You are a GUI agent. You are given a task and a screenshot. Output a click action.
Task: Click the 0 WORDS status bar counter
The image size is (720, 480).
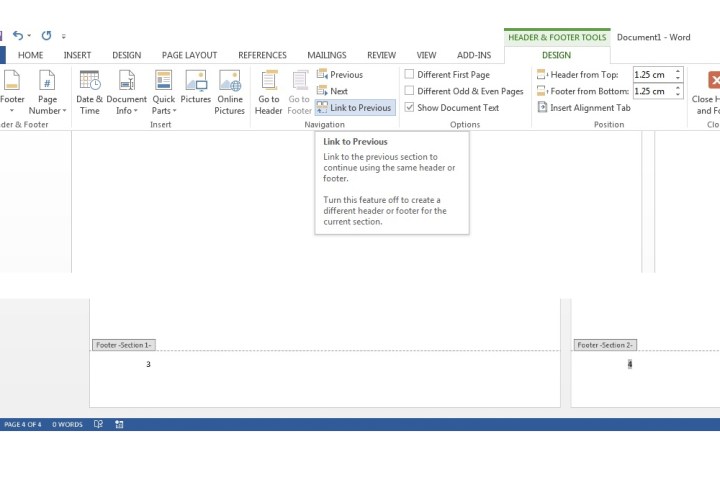(x=67, y=424)
